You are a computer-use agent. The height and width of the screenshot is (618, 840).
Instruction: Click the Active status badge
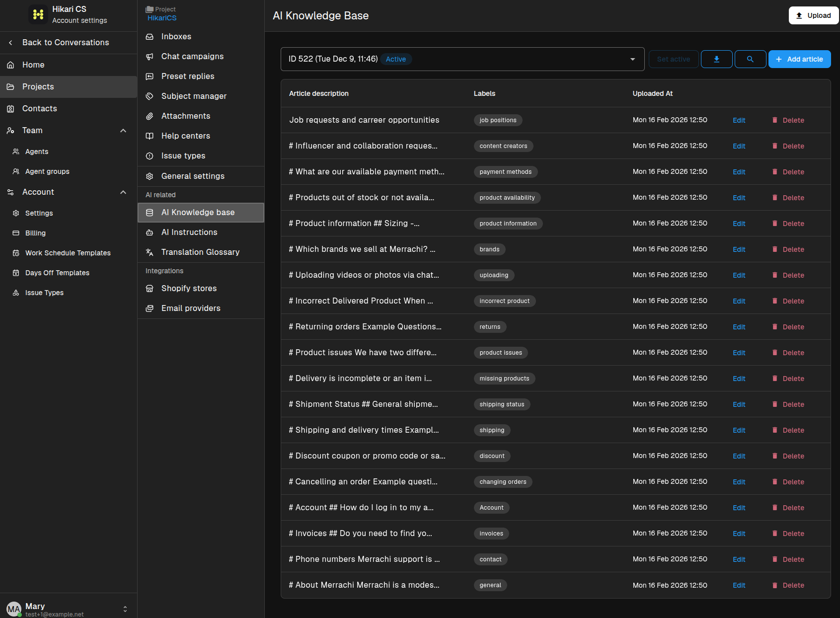pyautogui.click(x=396, y=59)
